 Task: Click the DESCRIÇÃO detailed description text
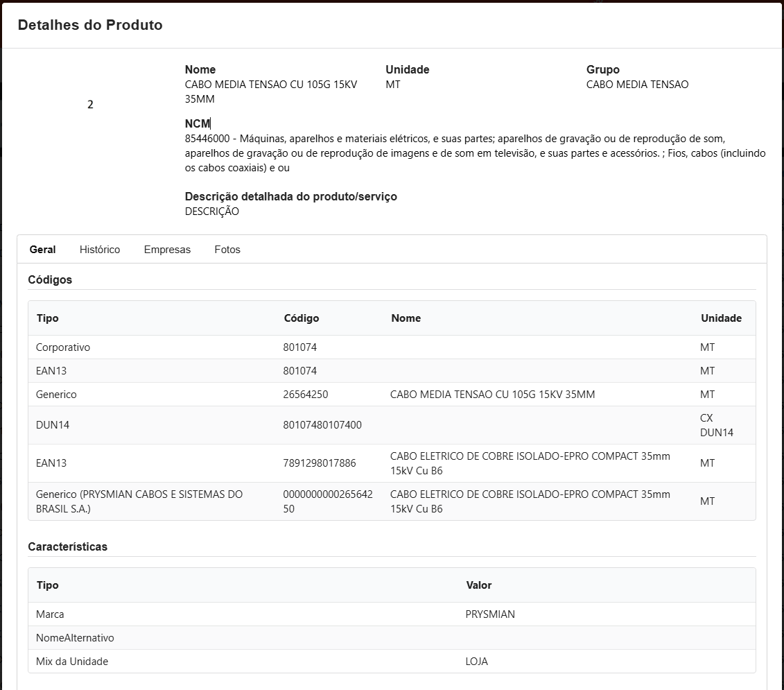point(212,212)
